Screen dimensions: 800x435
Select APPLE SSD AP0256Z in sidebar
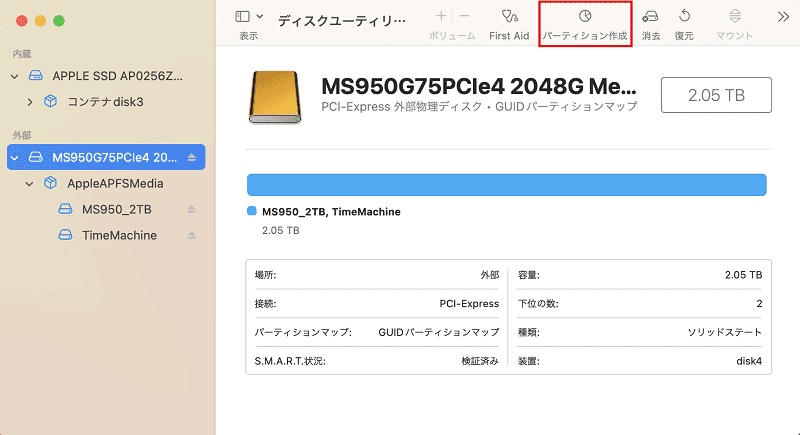117,76
